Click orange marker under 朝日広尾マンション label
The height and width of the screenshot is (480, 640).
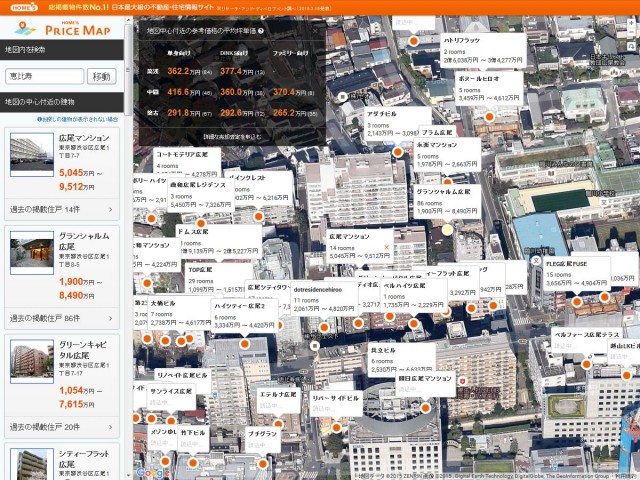point(425,408)
